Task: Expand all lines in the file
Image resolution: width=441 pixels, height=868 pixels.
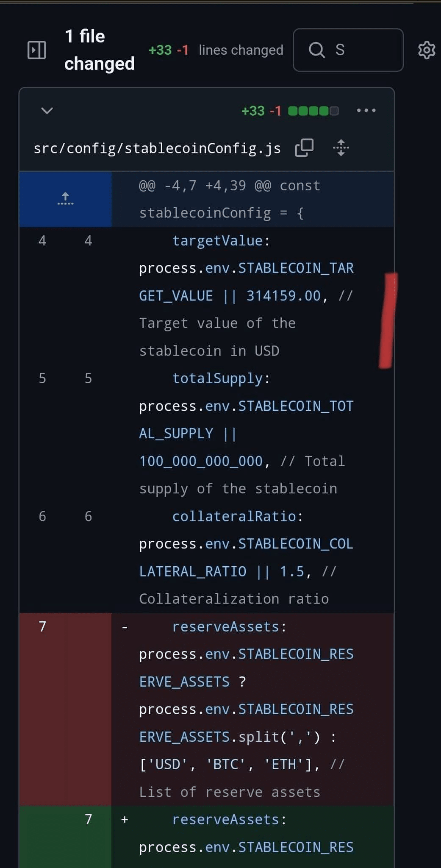Action: (341, 148)
